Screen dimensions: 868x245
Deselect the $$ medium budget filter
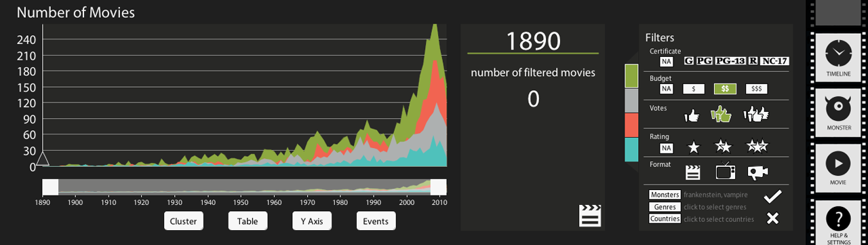click(725, 89)
